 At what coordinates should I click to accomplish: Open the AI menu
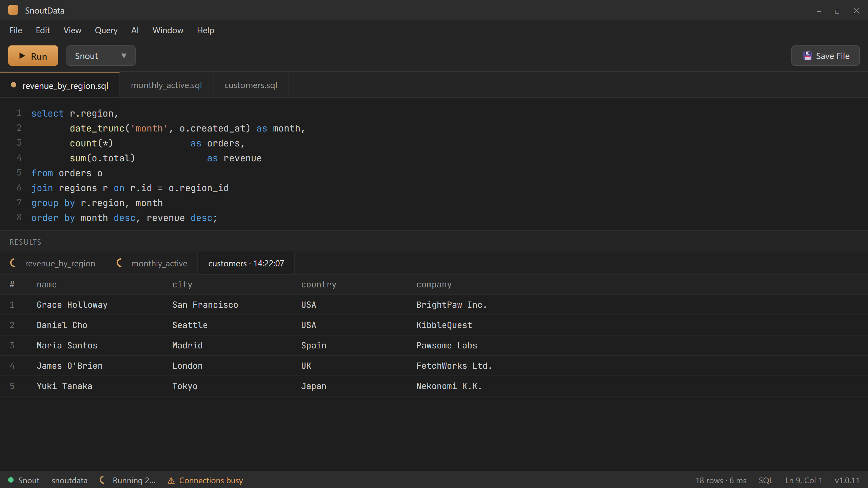[135, 30]
